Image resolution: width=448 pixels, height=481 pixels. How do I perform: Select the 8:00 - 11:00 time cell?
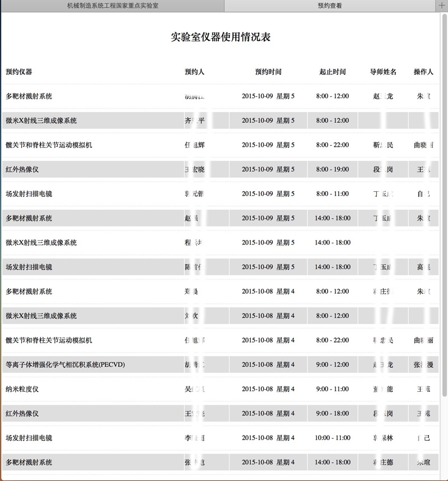coord(332,193)
